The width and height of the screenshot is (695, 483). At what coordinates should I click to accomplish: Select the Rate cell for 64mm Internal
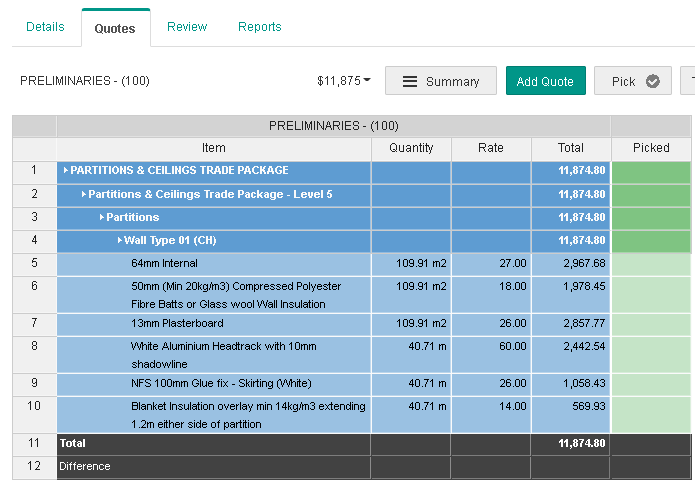click(x=490, y=264)
